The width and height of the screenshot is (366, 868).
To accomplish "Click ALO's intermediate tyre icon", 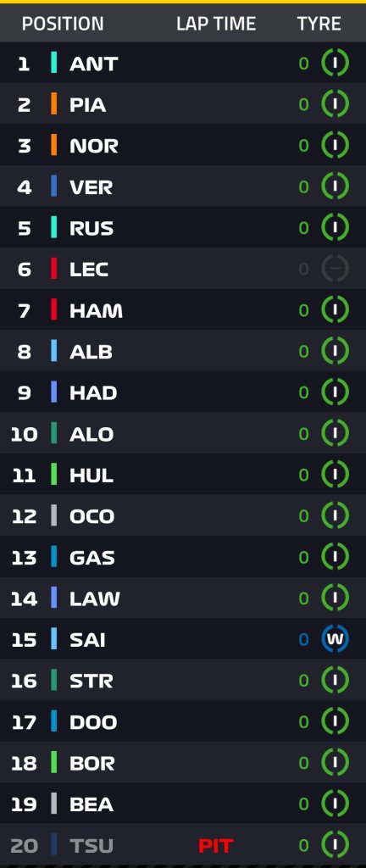I will [335, 433].
